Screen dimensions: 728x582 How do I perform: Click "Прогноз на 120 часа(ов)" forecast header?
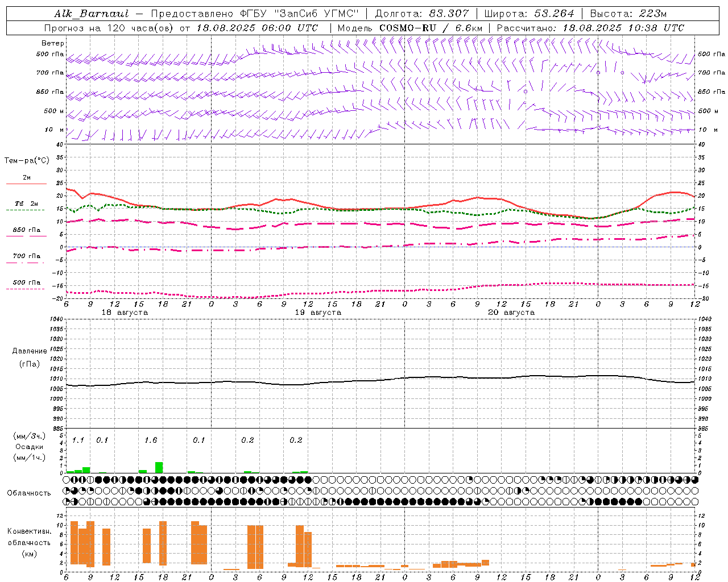pos(109,28)
